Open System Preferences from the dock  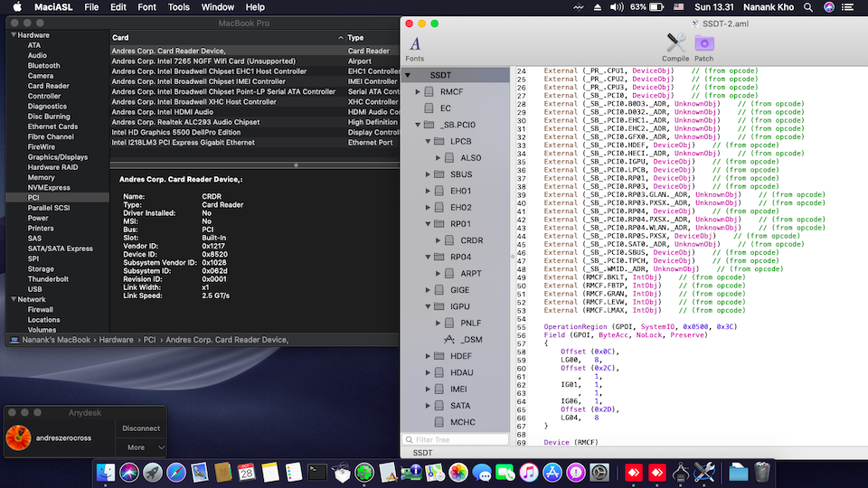pos(599,472)
